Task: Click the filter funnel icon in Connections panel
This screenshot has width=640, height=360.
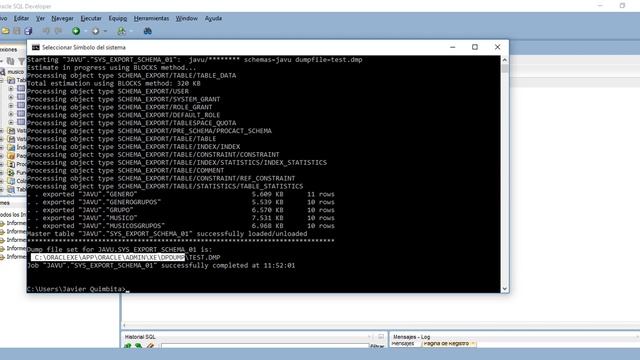Action: pos(21,61)
